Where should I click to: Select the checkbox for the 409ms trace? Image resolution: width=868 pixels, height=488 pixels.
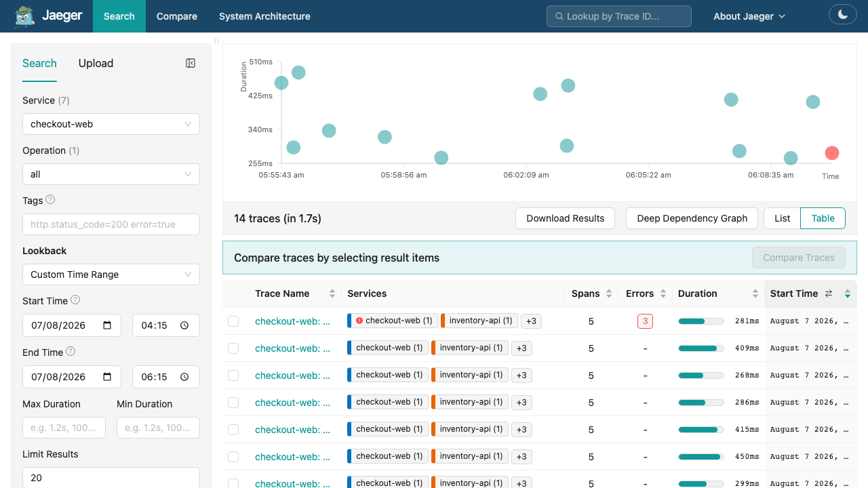[x=233, y=348]
